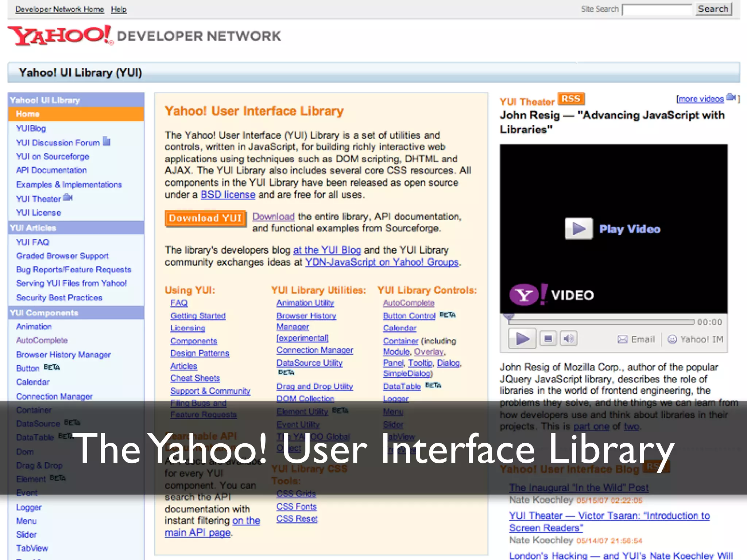Open Connection Manager sidebar link
This screenshot has width=747, height=560.
(x=54, y=396)
